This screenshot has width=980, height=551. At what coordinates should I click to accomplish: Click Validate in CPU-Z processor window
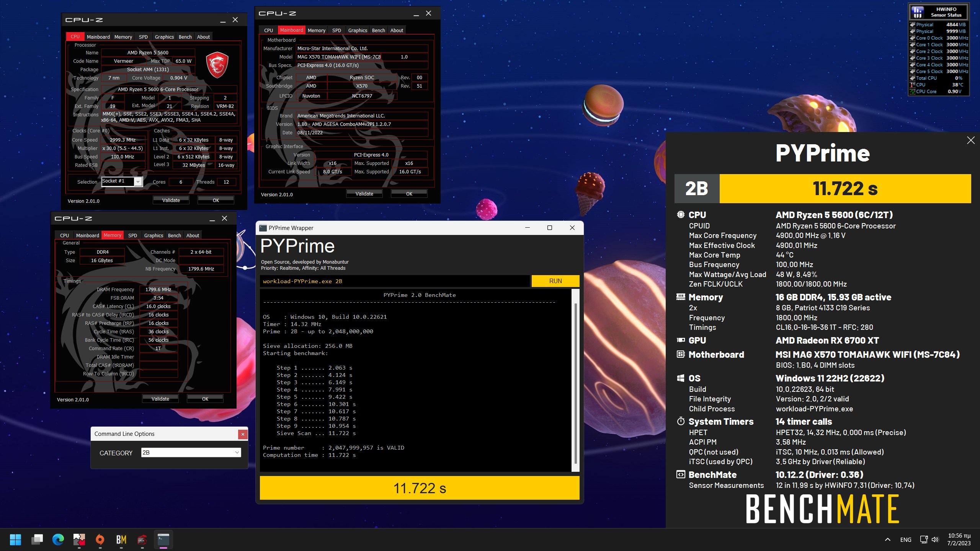171,200
